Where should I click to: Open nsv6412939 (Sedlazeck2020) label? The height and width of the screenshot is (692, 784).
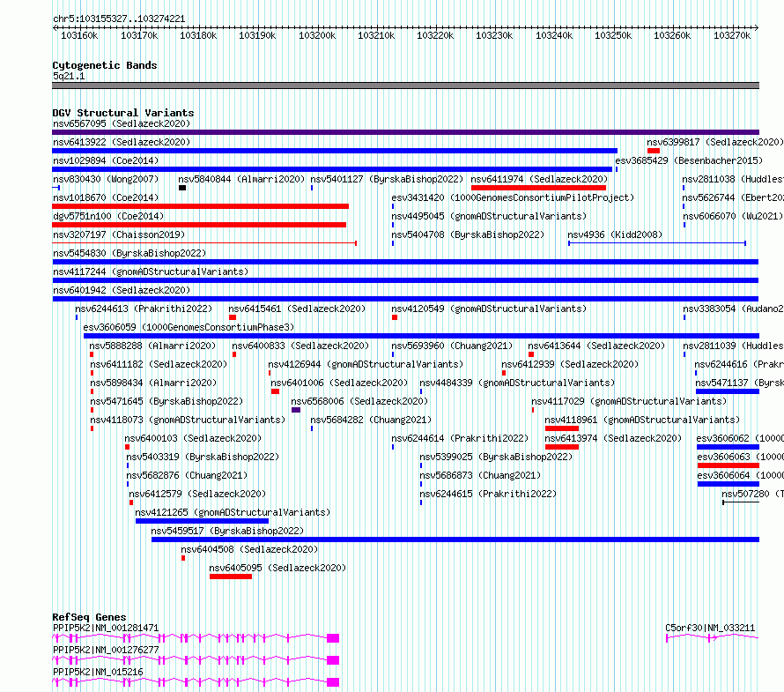pos(570,364)
